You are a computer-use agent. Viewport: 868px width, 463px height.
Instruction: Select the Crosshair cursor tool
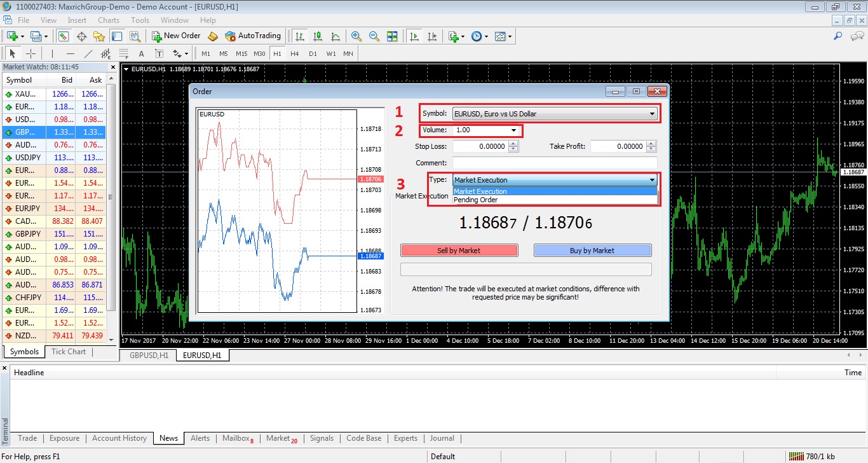(x=31, y=53)
